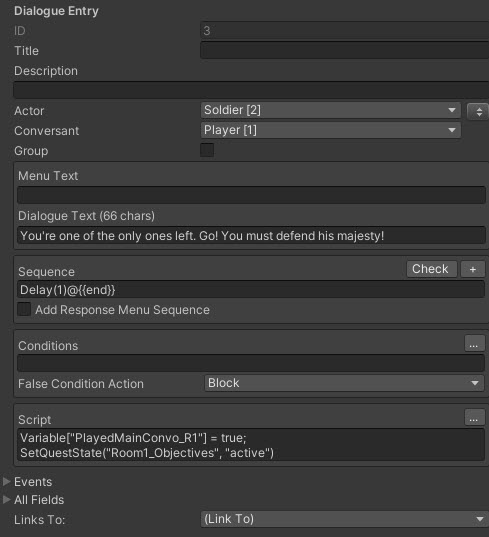Click into the Title text field

click(345, 51)
